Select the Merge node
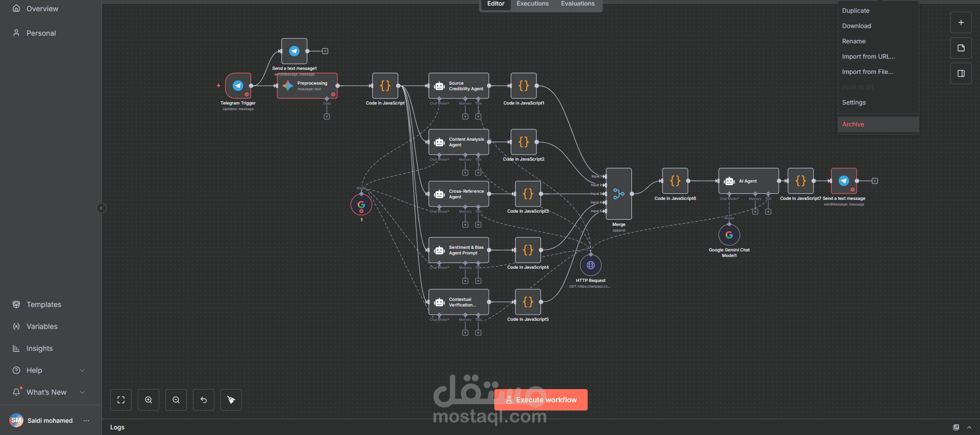The height and width of the screenshot is (435, 980). pos(619,194)
